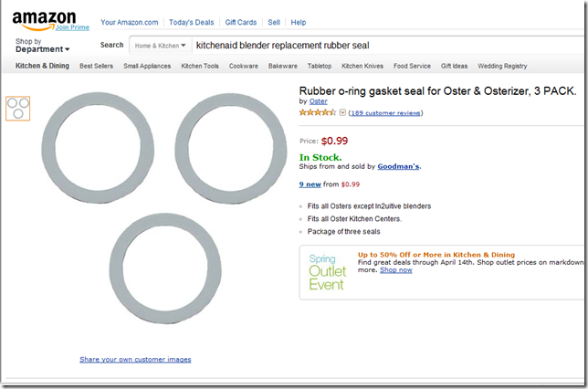Open the Best Sellers tab
The width and height of the screenshot is (588, 389).
[x=97, y=66]
